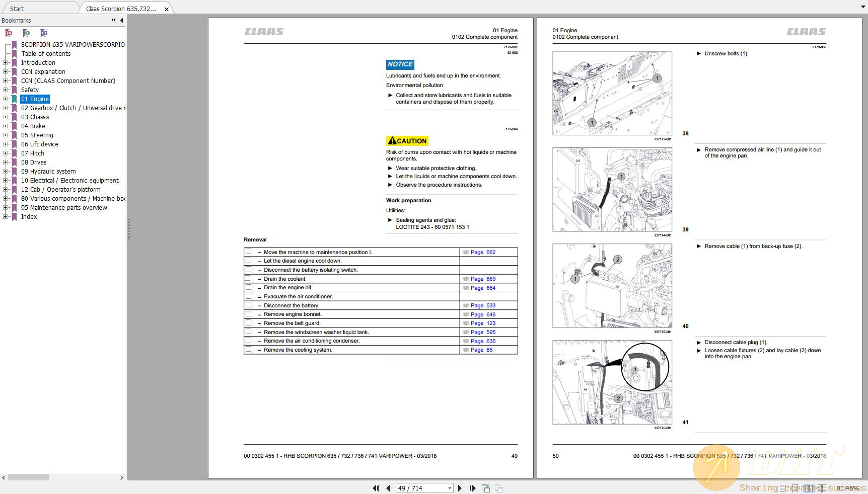Click the bookmark icon beside Table of contents
Viewport: 868px width, 494px height.
(14, 54)
